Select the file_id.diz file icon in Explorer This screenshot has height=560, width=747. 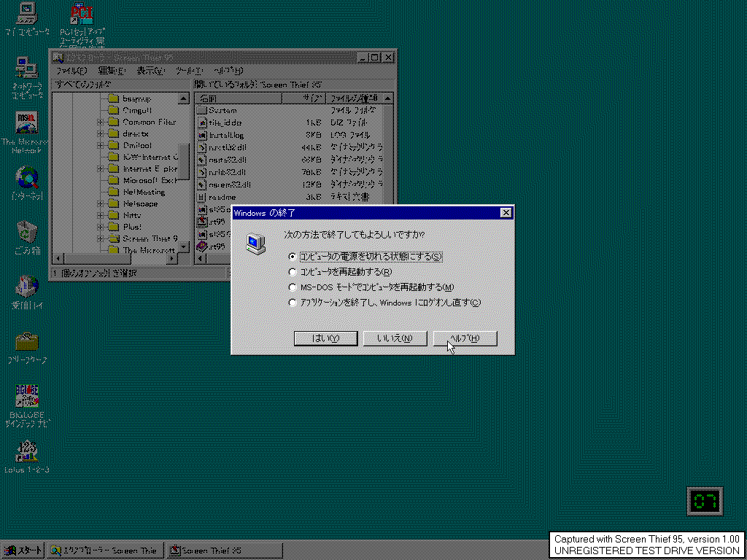coord(201,122)
